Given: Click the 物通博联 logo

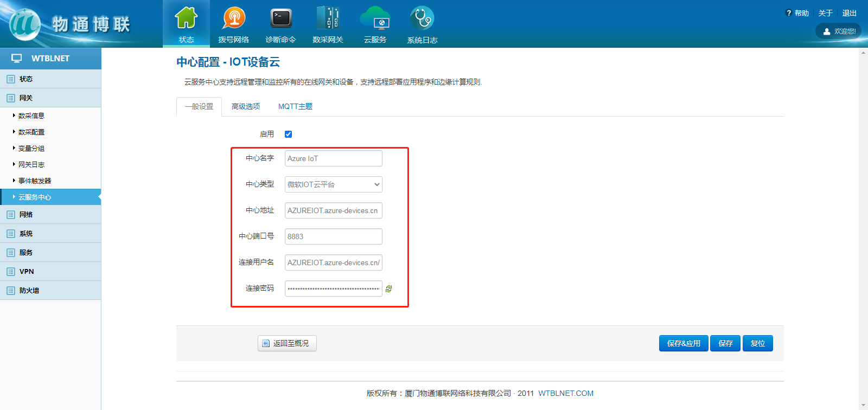Looking at the screenshot, I should (x=69, y=24).
